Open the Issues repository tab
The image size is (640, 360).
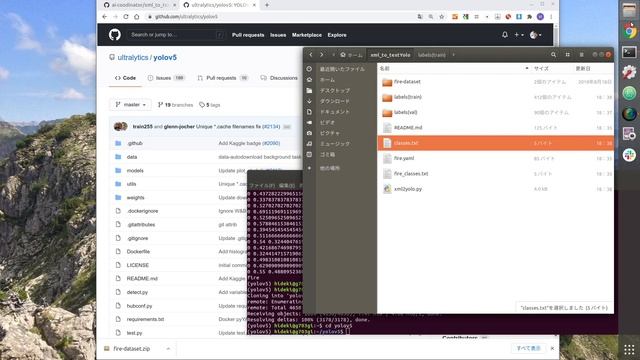click(166, 78)
